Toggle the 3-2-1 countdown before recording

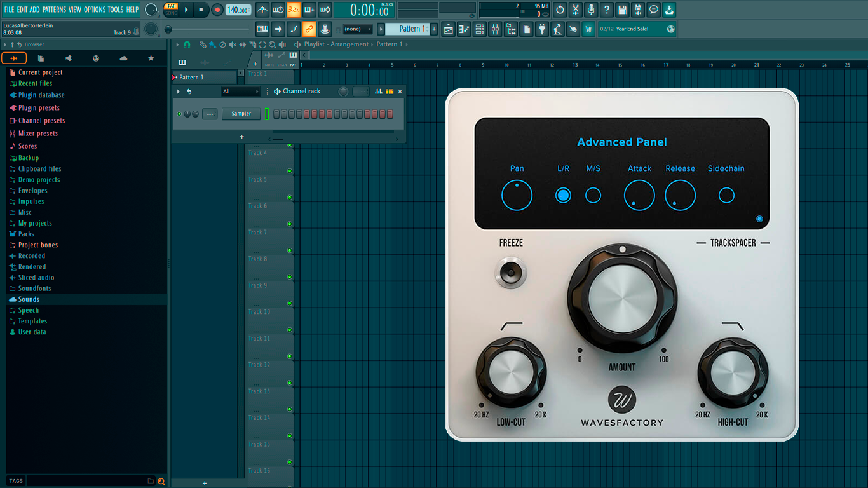[294, 10]
